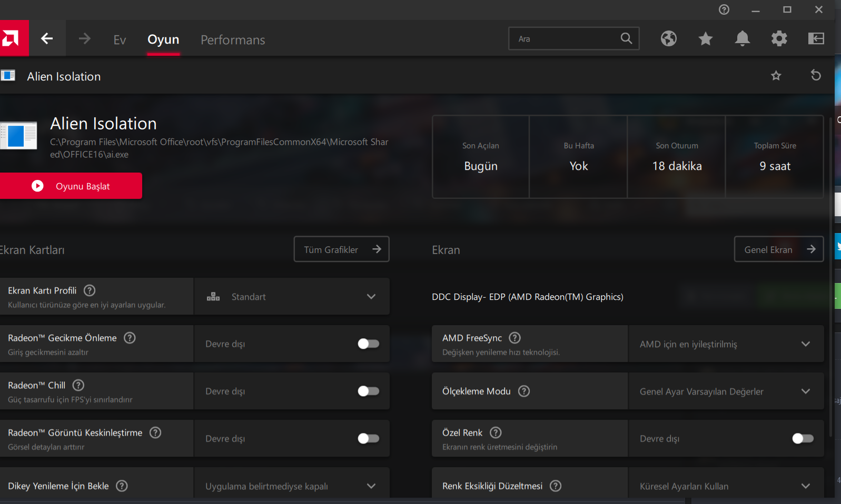This screenshot has height=504, width=841.
Task: Open Genel Ekran settings
Action: (x=779, y=249)
